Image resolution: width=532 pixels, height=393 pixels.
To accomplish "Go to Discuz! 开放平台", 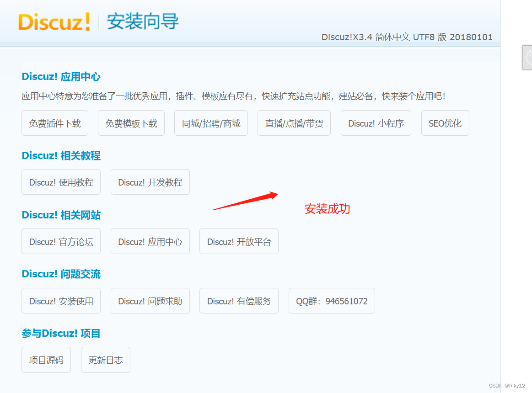I will [x=239, y=241].
